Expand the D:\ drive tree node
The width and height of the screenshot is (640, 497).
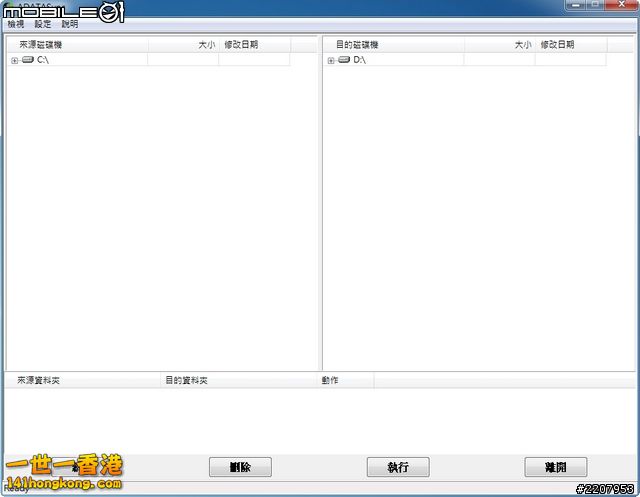point(331,61)
